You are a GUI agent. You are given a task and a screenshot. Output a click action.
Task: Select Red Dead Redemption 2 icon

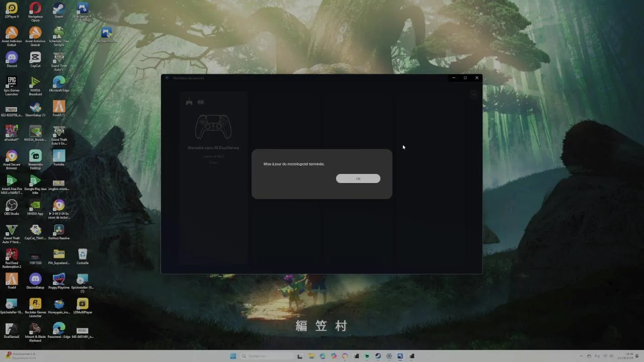tap(12, 258)
